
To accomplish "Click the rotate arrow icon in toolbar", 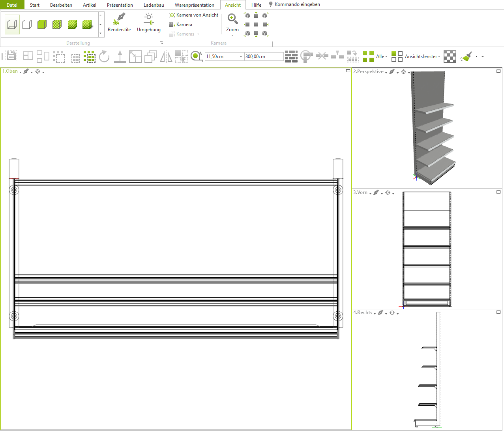I will (x=104, y=56).
